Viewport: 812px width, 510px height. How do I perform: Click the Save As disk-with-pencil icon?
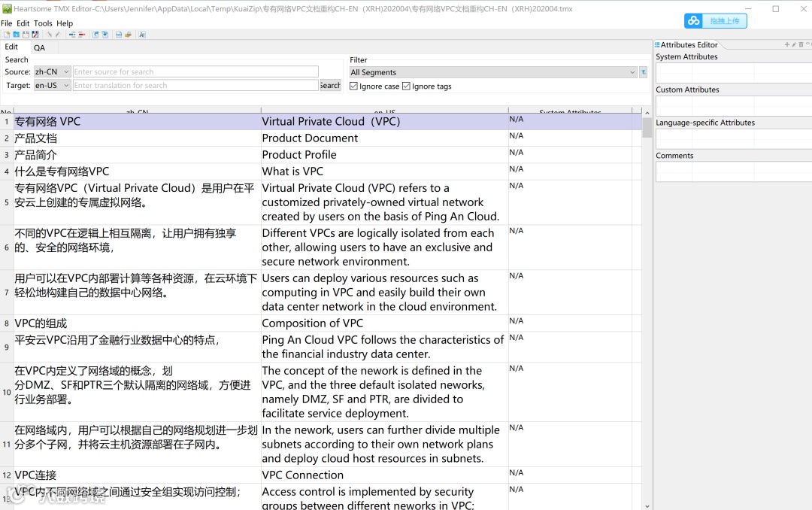click(x=35, y=35)
